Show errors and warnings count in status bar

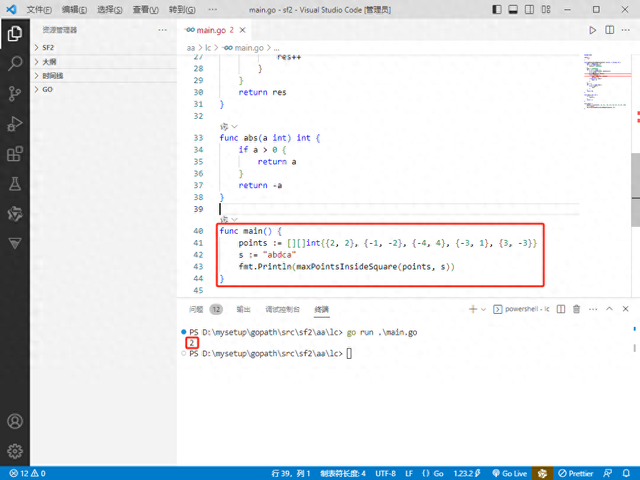point(28,473)
